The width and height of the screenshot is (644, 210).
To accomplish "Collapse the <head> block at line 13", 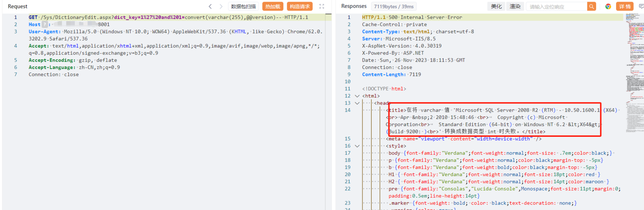I will [357, 103].
